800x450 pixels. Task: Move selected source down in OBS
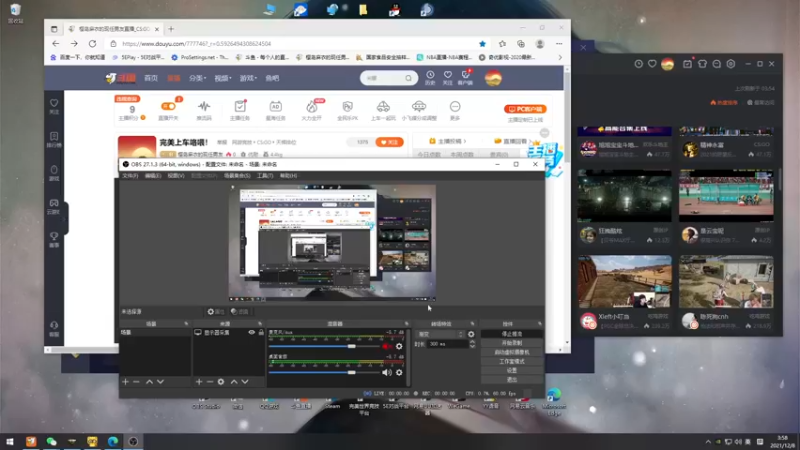pos(245,382)
